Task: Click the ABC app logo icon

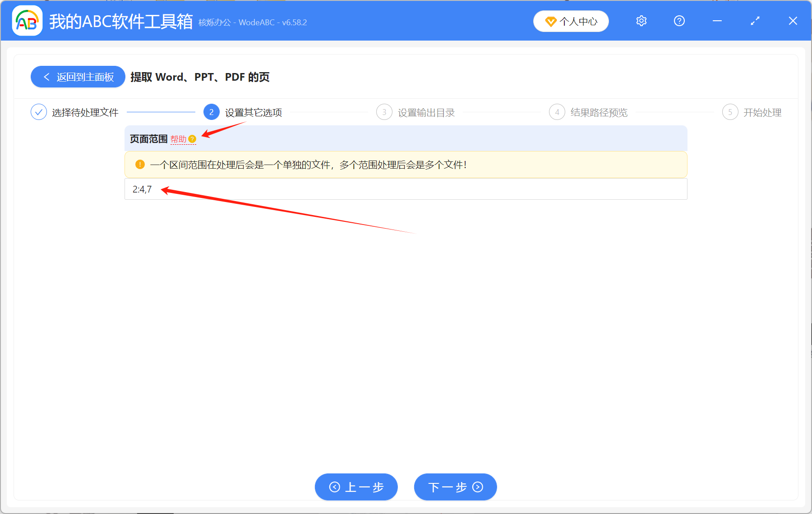Action: (x=27, y=21)
